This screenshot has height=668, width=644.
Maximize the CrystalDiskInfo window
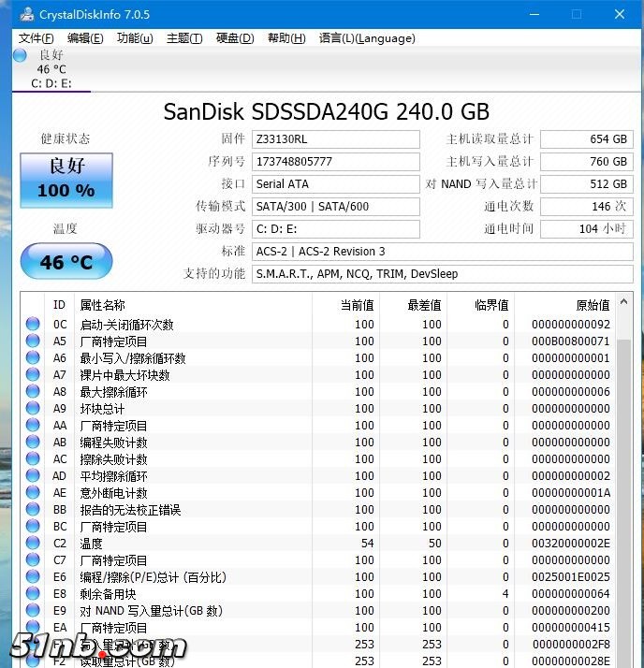pos(577,14)
